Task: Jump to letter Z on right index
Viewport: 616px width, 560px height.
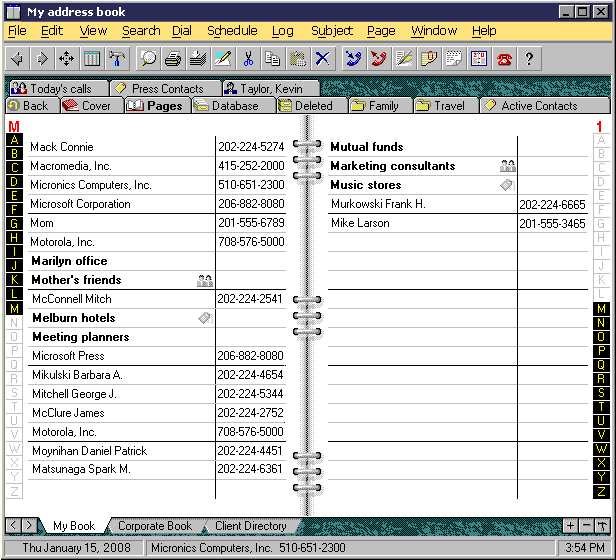Action: 601,491
